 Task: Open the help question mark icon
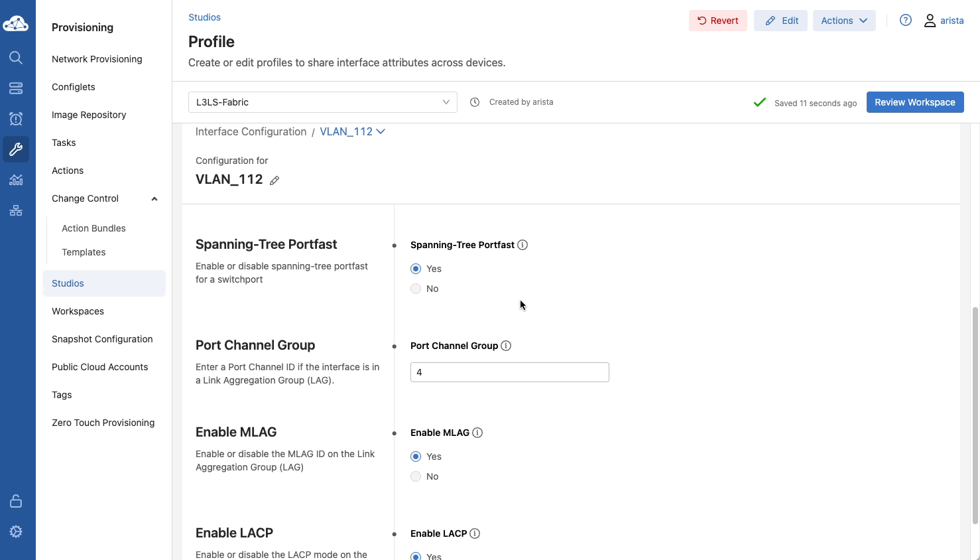[905, 21]
